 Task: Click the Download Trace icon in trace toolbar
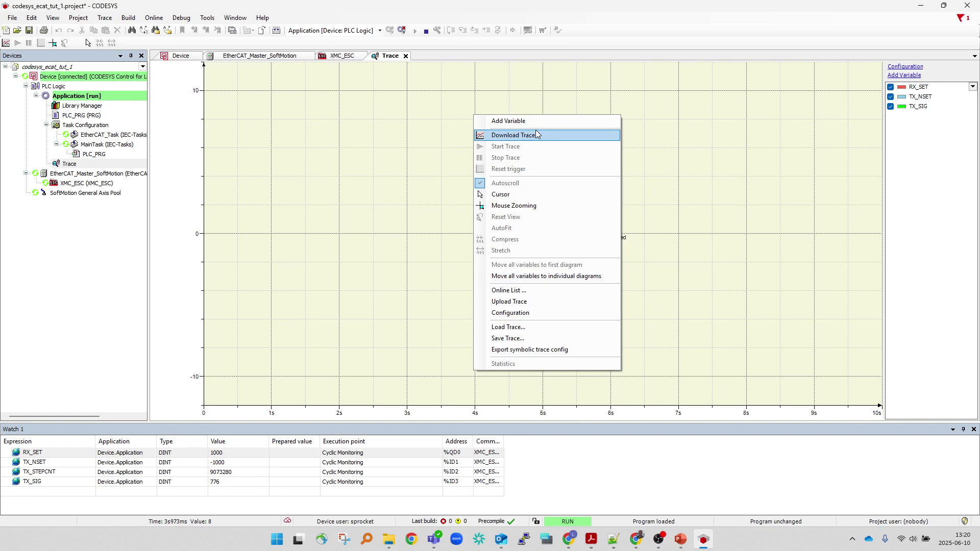[x=6, y=43]
